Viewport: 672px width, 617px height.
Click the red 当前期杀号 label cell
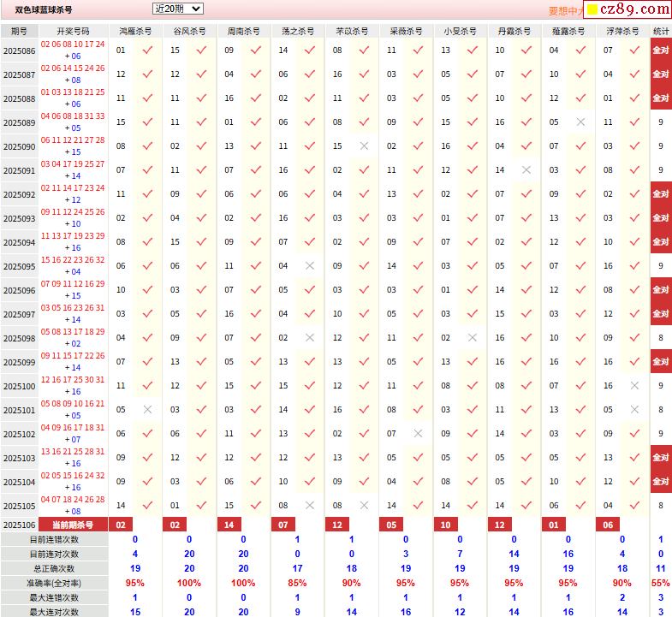74,525
